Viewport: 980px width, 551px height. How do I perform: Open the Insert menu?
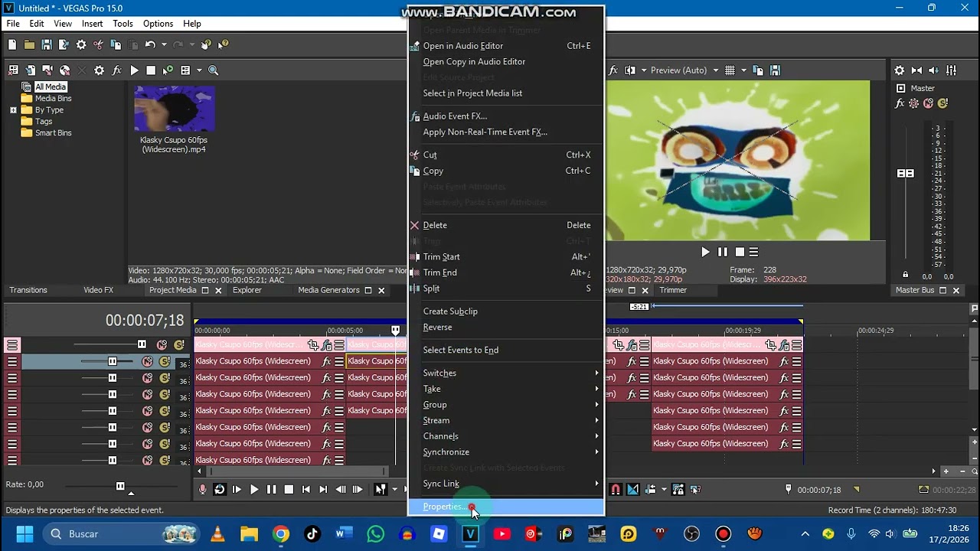93,24
